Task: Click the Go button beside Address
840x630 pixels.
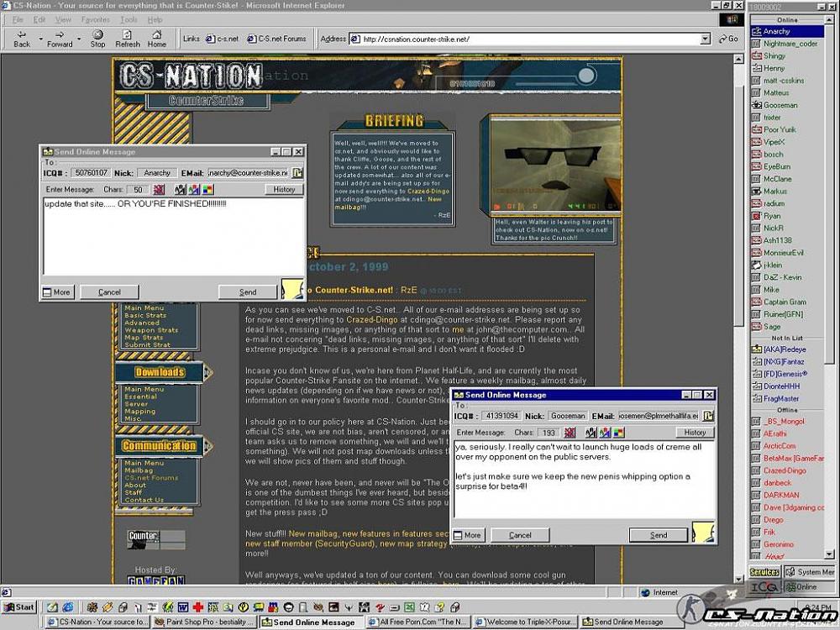Action: point(728,39)
